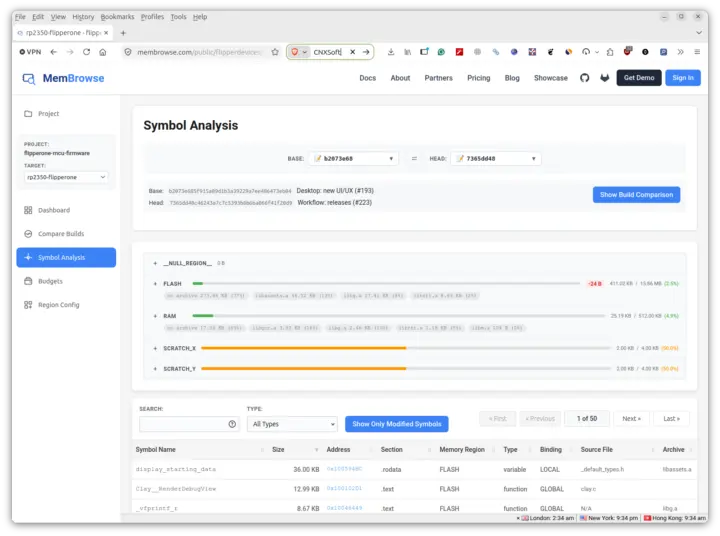Open the GitHub icon link in header
This screenshot has height=536, width=720.
click(584, 78)
